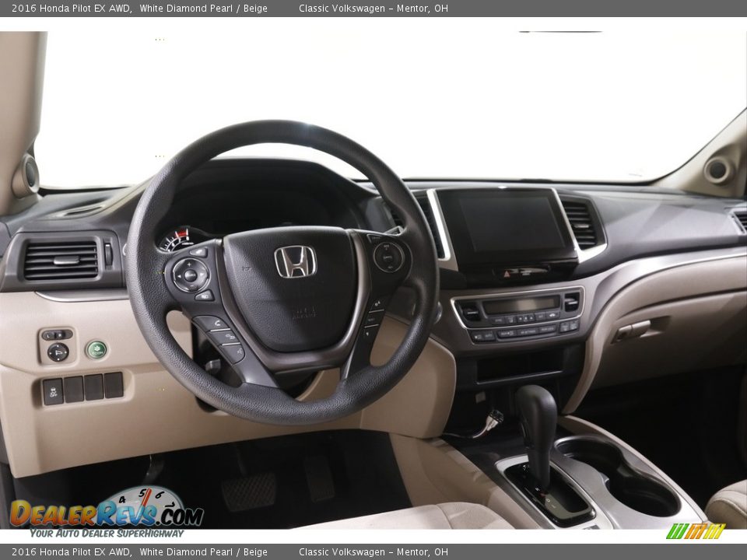Click the audio controls on the left spoke
Screen dimensions: 747x560
pos(189,275)
